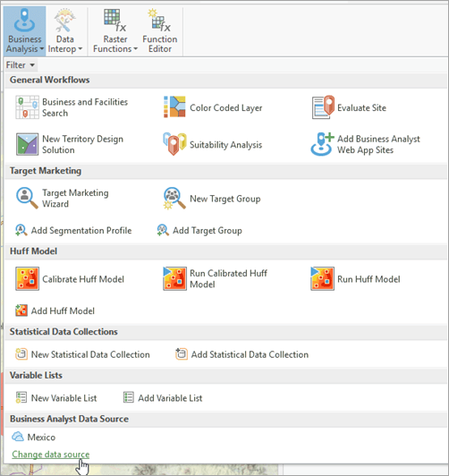The width and height of the screenshot is (449, 476).
Task: Click the 'Add Huff Model' label text
Action: [63, 310]
